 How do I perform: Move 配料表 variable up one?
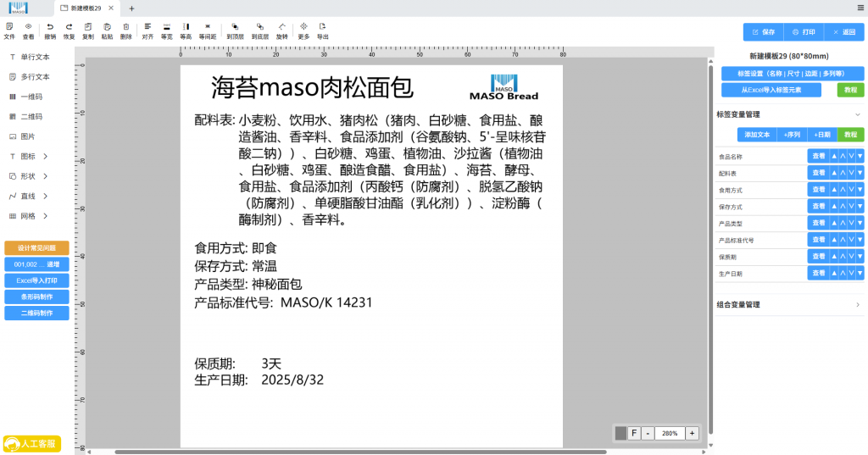(843, 173)
